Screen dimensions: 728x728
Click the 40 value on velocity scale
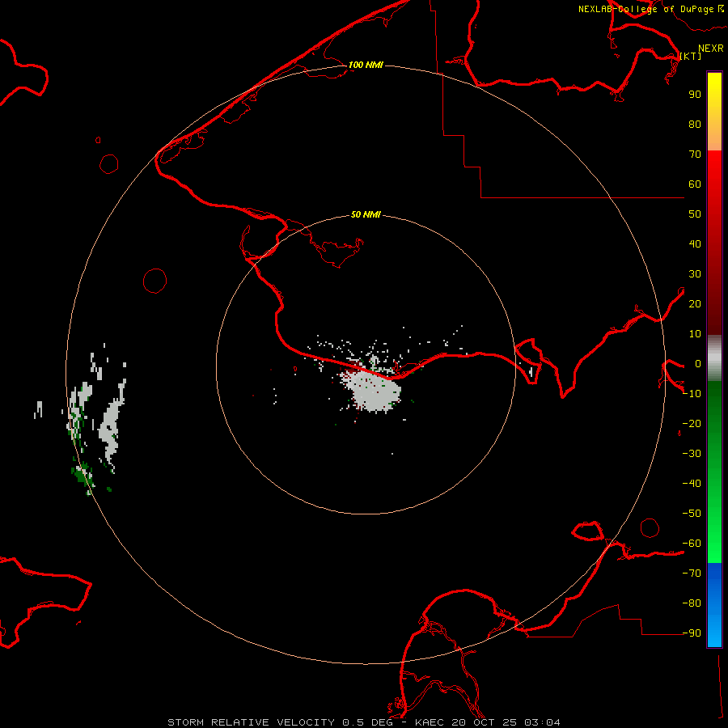(695, 244)
